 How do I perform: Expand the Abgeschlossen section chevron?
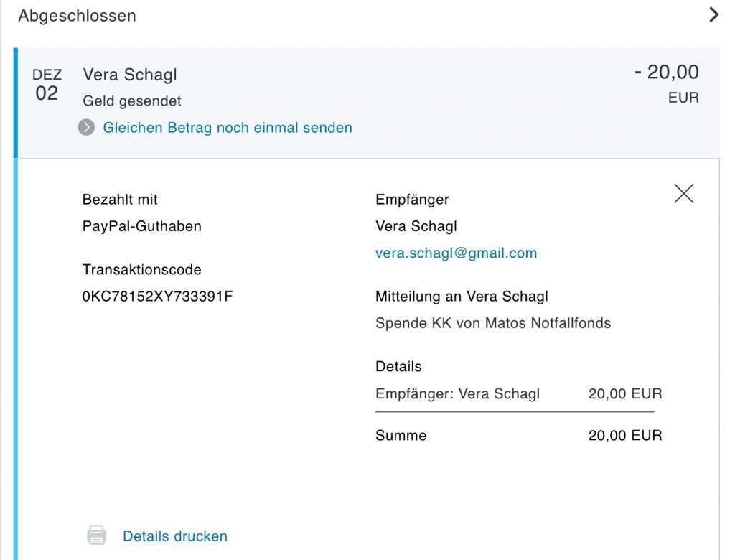[x=713, y=14]
